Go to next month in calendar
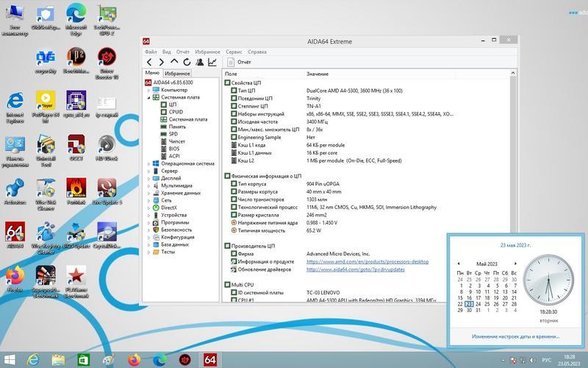This screenshot has width=588, height=368. click(515, 263)
